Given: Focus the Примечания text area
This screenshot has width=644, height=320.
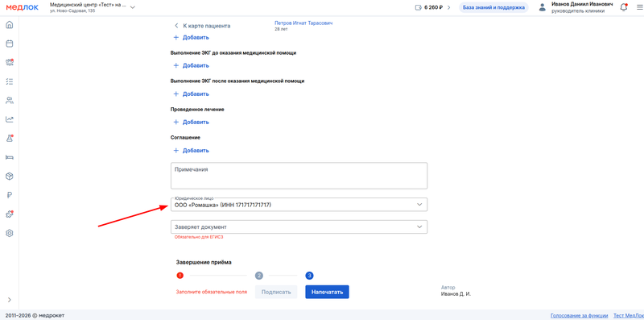Looking at the screenshot, I should 299,176.
